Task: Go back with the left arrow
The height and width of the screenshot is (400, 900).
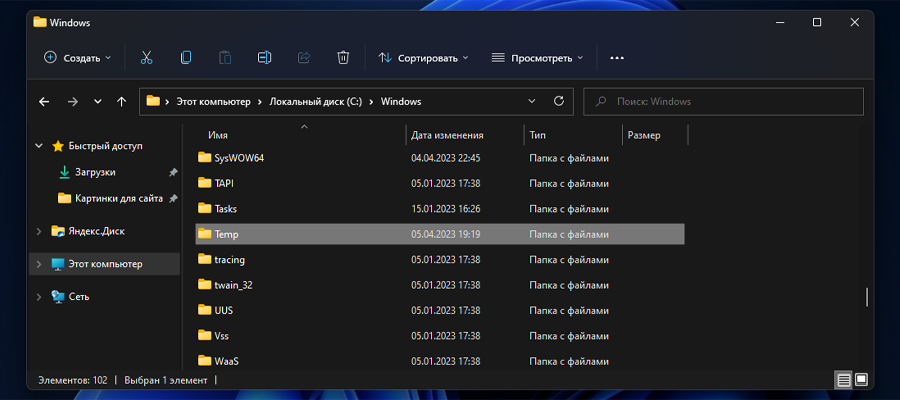Action: point(44,102)
